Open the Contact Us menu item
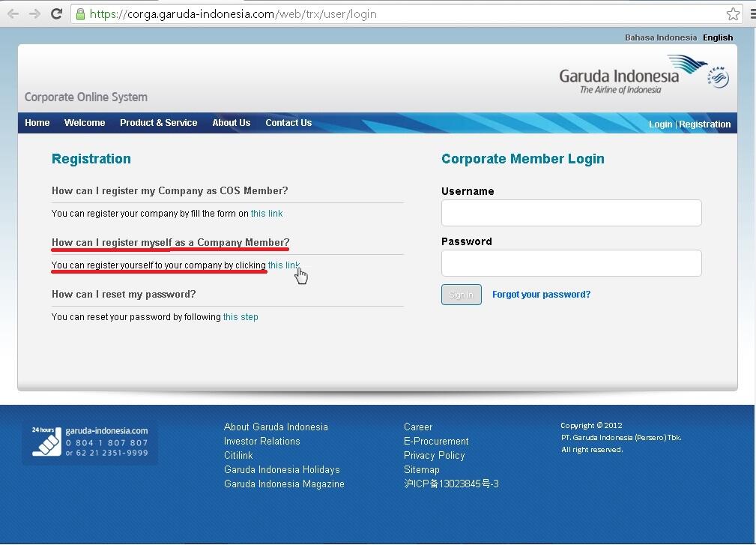Image resolution: width=756 pixels, height=545 pixels. coord(288,123)
